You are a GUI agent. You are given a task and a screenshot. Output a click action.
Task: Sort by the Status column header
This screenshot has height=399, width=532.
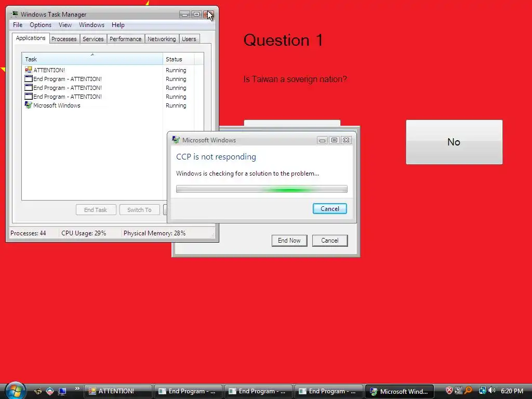(179, 59)
